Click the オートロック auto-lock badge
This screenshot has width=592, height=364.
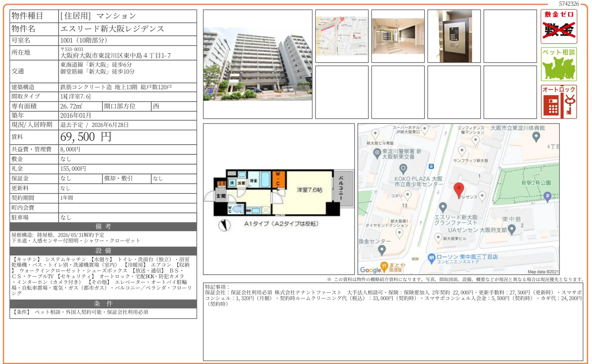coord(559,102)
